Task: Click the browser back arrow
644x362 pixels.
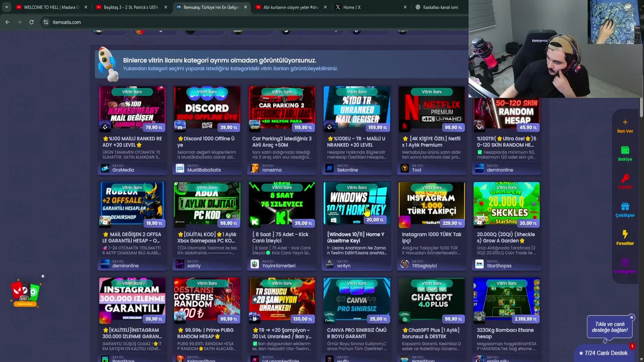Action: 7,22
